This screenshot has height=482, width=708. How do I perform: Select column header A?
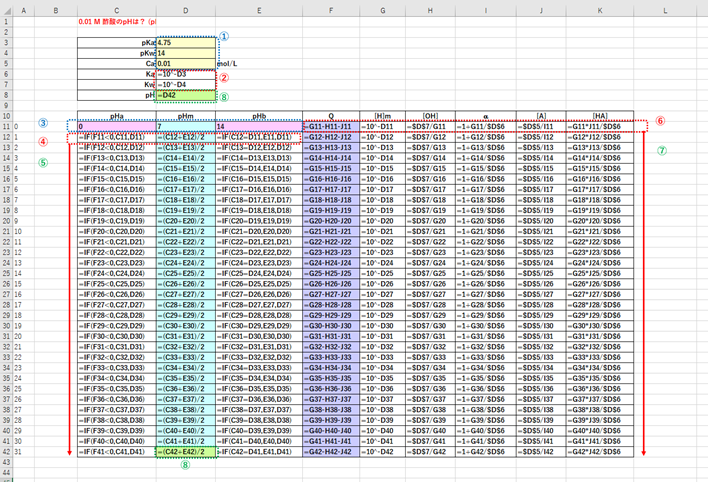tap(23, 10)
